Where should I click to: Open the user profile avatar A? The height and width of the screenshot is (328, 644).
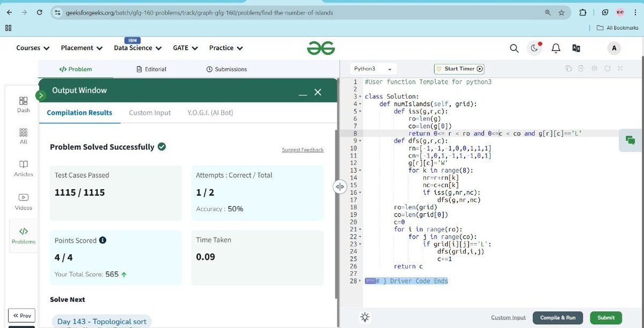pyautogui.click(x=614, y=48)
